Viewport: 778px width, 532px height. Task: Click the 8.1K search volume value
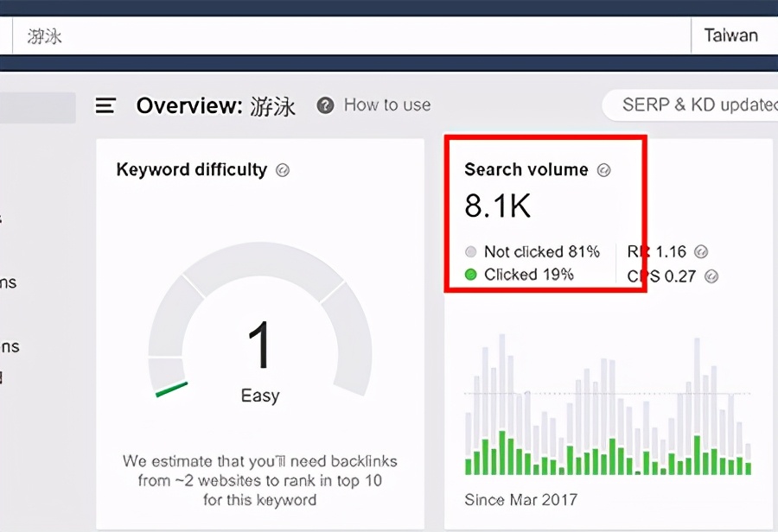click(x=498, y=206)
